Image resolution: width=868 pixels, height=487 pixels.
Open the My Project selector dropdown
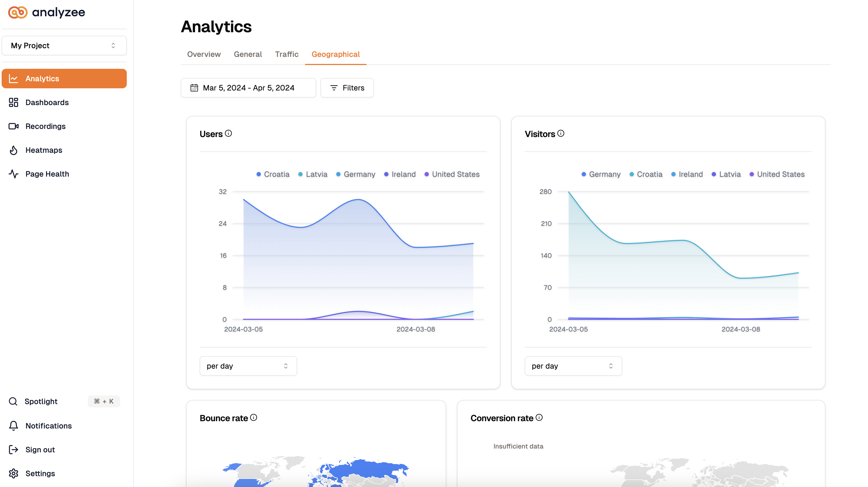pyautogui.click(x=64, y=46)
